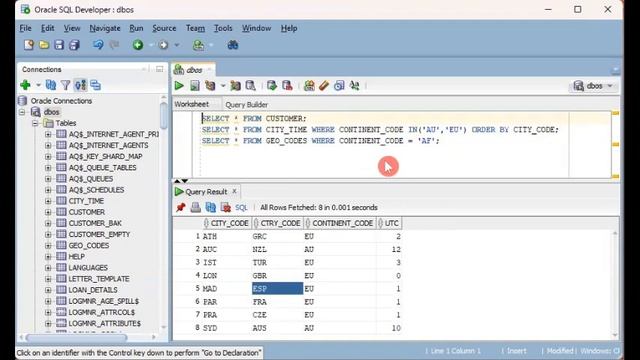The image size is (640, 360).
Task: Click the Unshared SQL Worksheet icon
Action: (x=309, y=86)
